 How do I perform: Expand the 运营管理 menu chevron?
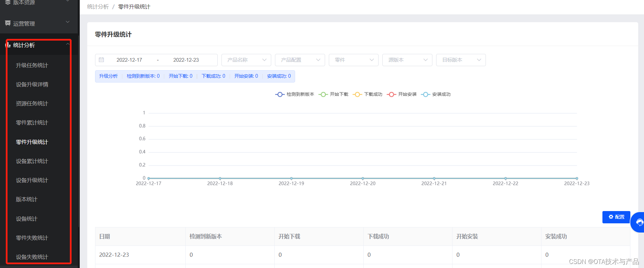(x=68, y=22)
